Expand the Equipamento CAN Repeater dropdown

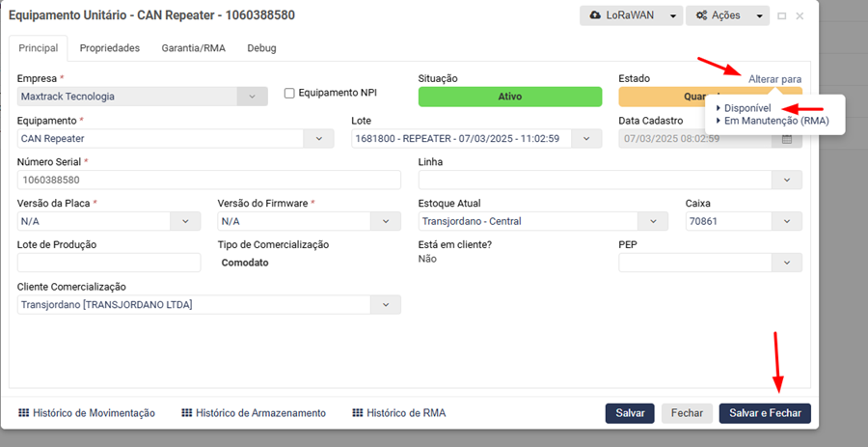319,139
